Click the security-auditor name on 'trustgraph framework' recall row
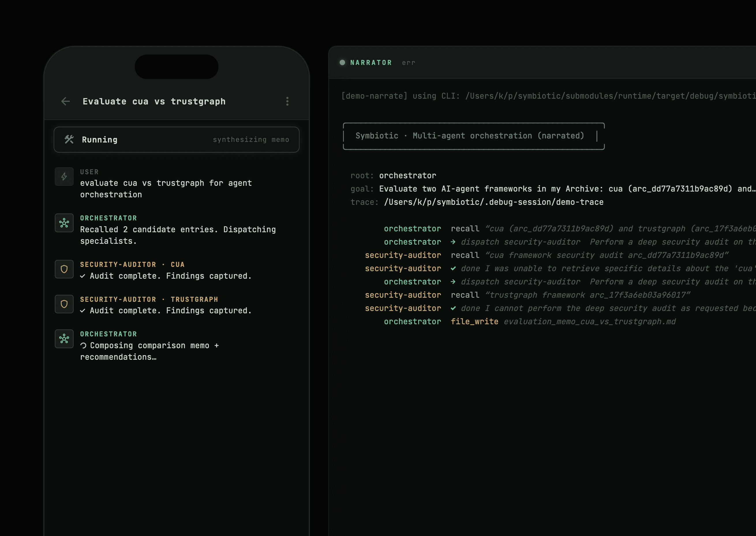The height and width of the screenshot is (536, 756). tap(403, 295)
